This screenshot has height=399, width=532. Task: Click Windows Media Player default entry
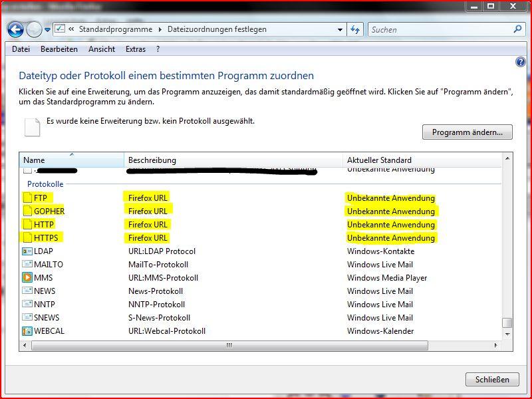[387, 278]
